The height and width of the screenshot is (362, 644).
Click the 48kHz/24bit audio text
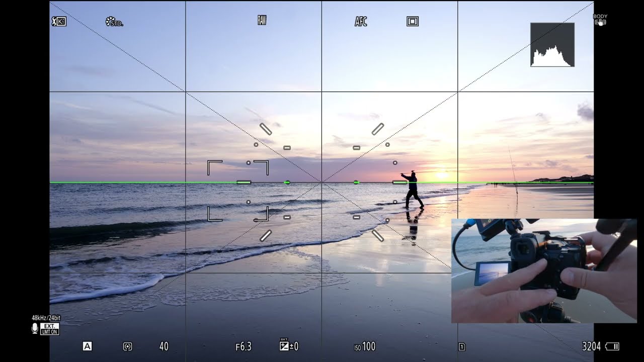46,318
